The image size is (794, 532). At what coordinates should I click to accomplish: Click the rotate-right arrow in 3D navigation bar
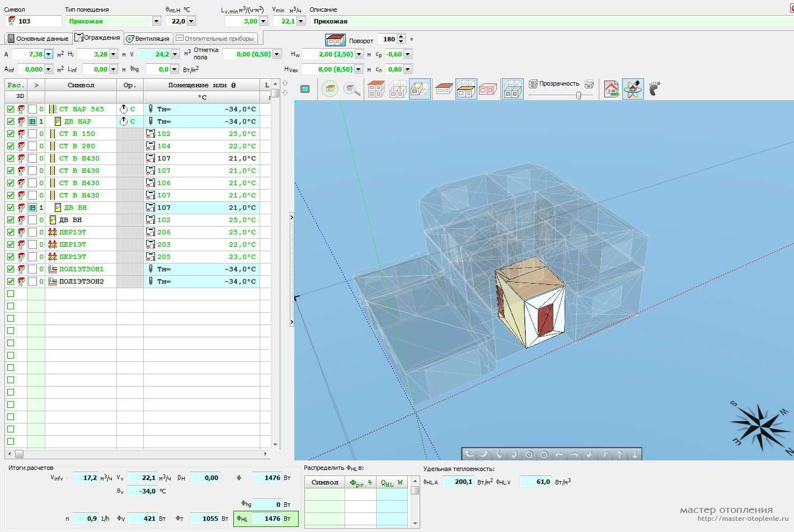tap(485, 455)
